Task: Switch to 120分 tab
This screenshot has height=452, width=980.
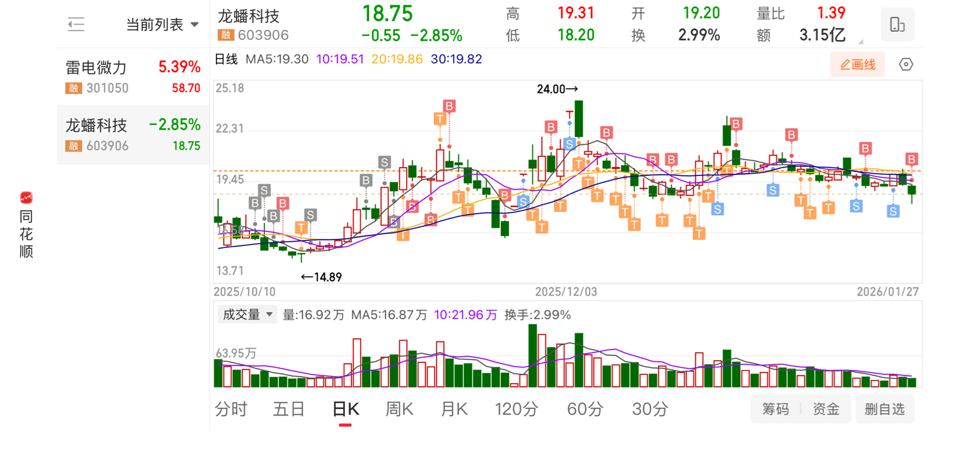Action: (516, 409)
